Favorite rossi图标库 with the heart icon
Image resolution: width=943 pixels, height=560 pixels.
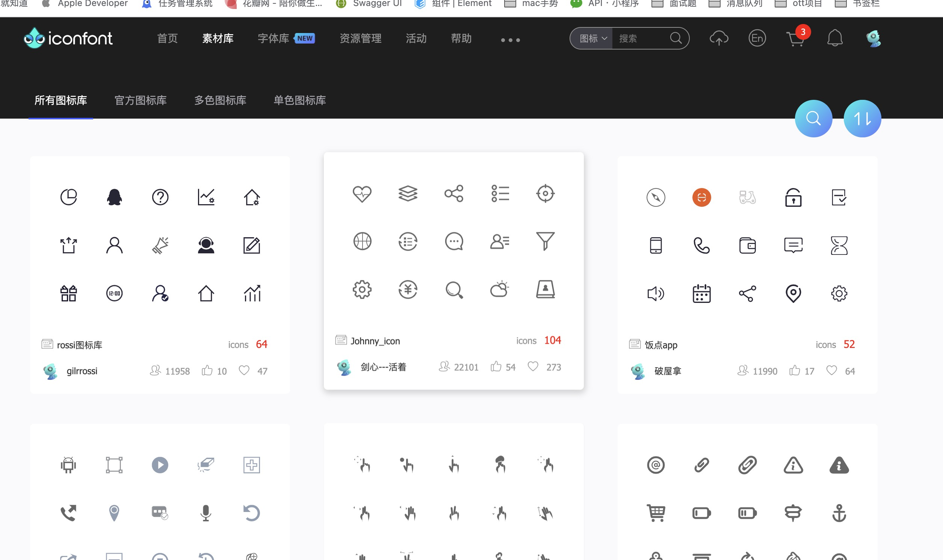244,370
